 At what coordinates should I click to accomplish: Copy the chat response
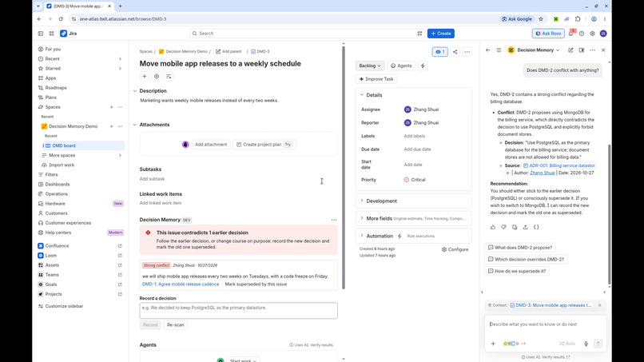pyautogui.click(x=515, y=227)
